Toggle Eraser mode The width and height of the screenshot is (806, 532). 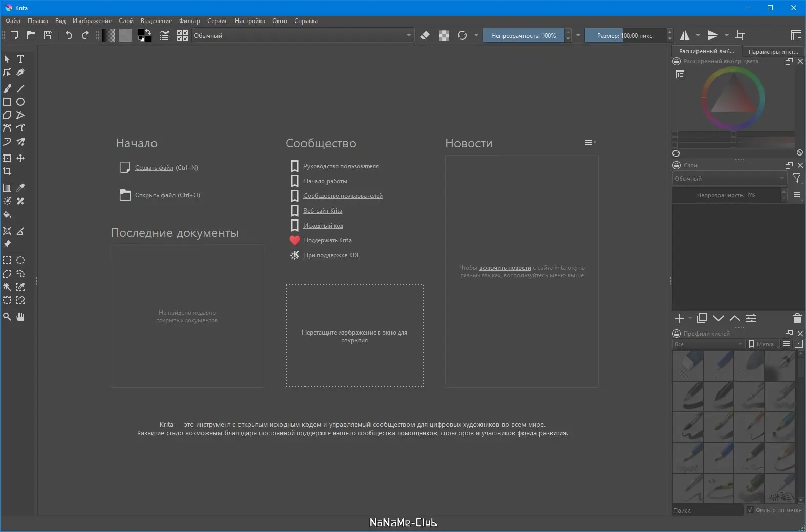[x=425, y=35]
